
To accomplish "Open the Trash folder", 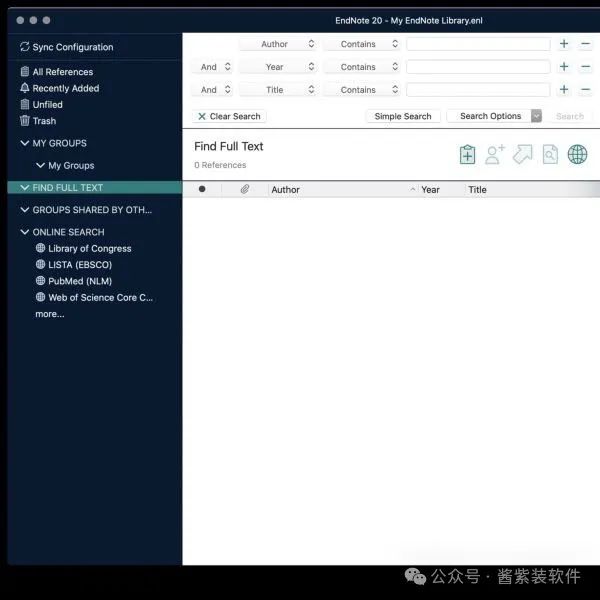I will (38, 121).
